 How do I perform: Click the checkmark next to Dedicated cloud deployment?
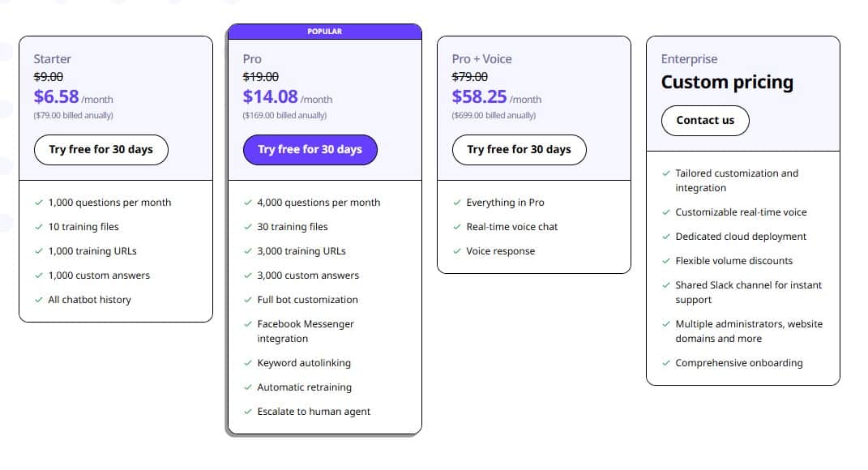tap(665, 237)
